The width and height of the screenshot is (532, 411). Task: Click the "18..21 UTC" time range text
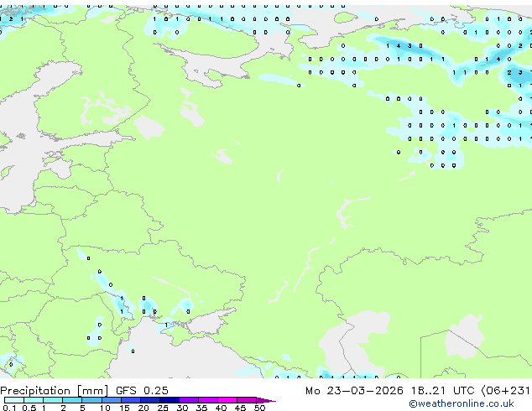coord(442,390)
